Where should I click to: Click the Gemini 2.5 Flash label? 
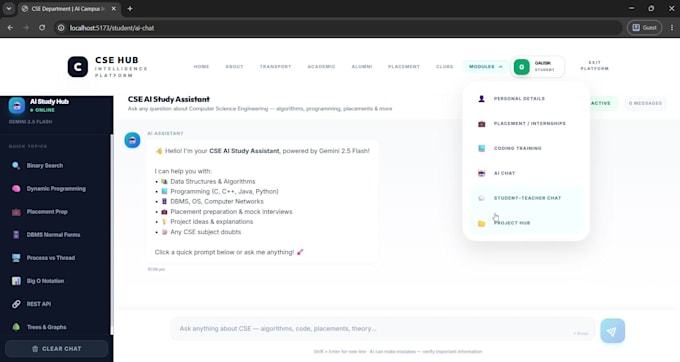pyautogui.click(x=30, y=122)
